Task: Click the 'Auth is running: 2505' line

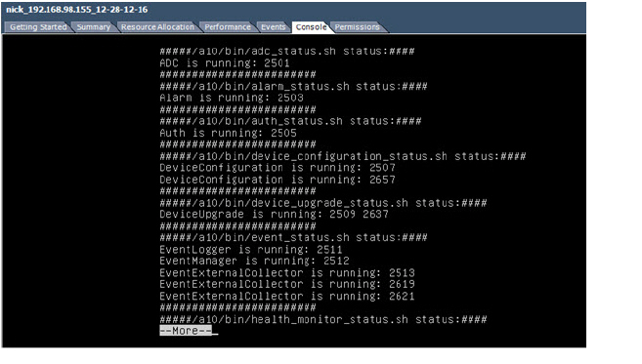Action: pos(228,133)
